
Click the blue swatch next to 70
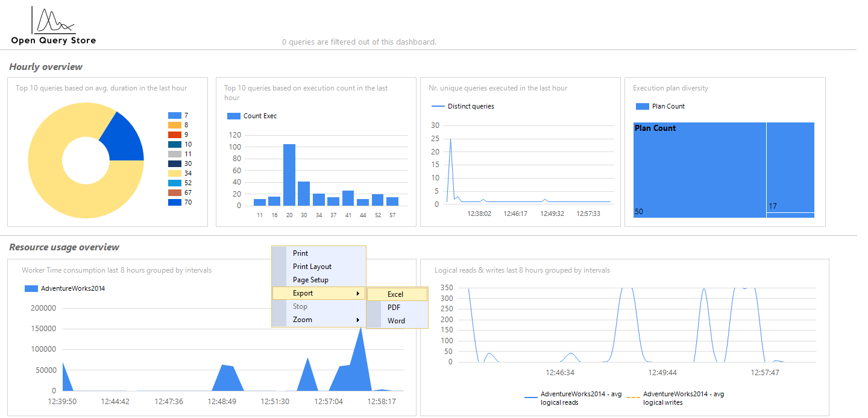pos(174,202)
